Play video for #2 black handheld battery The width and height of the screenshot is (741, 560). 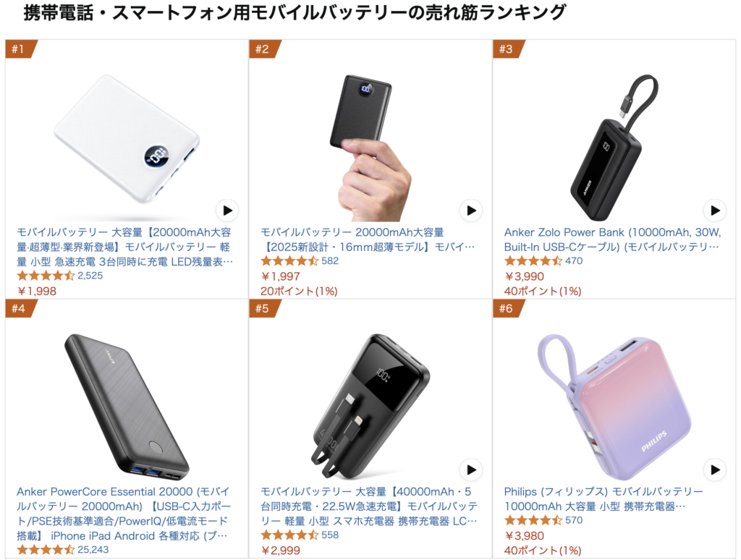click(471, 211)
